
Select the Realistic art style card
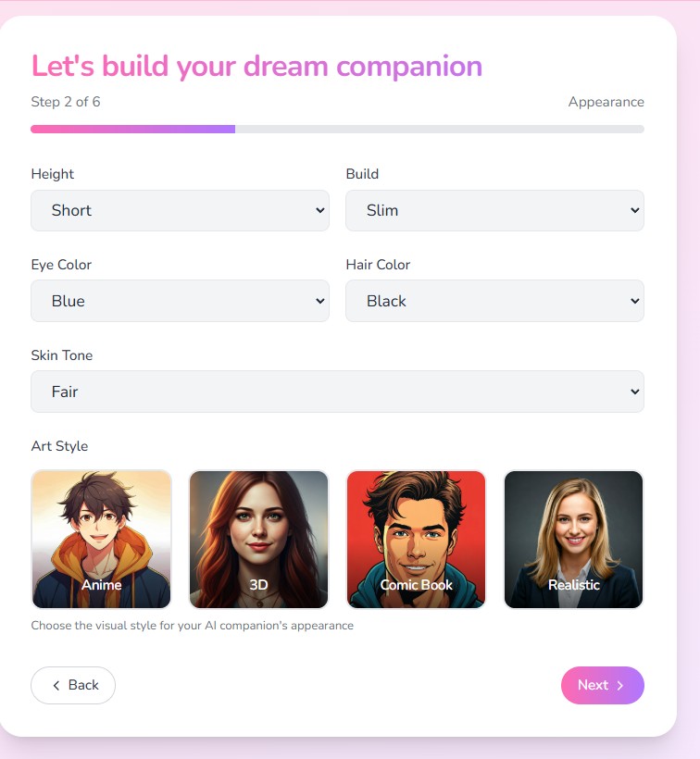574,540
